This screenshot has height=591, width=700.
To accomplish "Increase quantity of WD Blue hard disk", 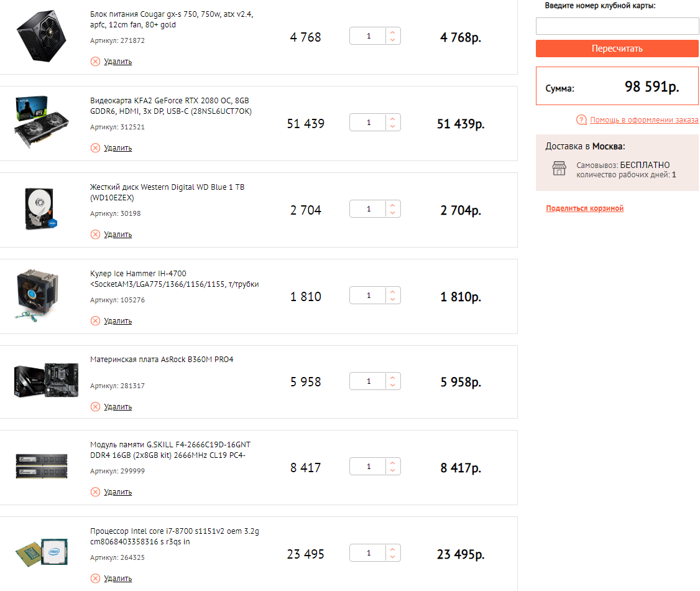I will coord(392,205).
